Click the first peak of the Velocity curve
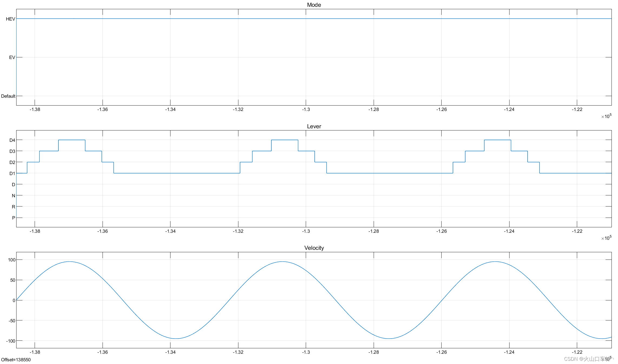 tap(70, 262)
